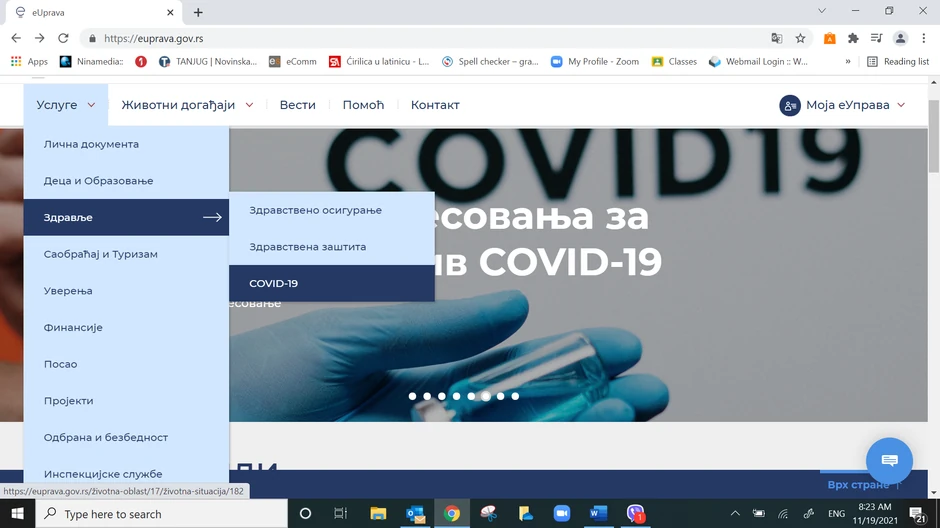Open the My Profile - Zoom bookmark
This screenshot has width=940, height=528.
point(595,62)
